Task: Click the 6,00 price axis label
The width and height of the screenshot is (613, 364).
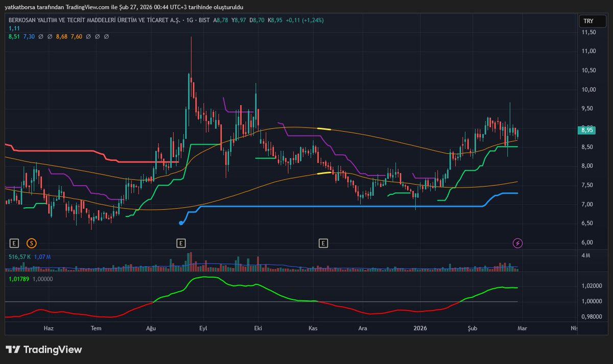Action: click(x=587, y=243)
